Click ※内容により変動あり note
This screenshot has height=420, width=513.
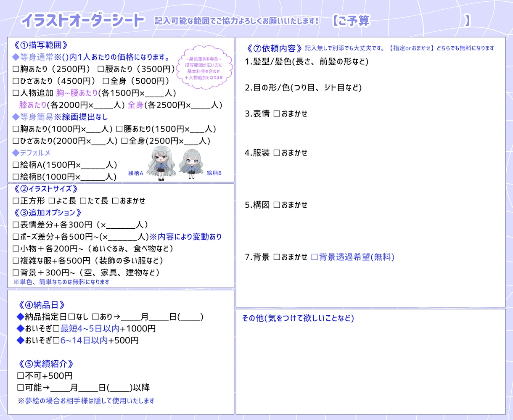[186, 237]
